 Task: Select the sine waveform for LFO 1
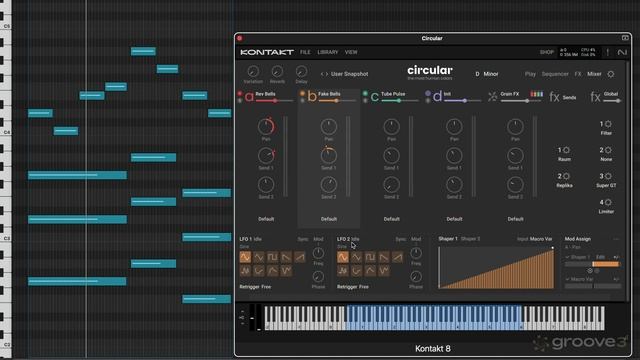click(245, 257)
